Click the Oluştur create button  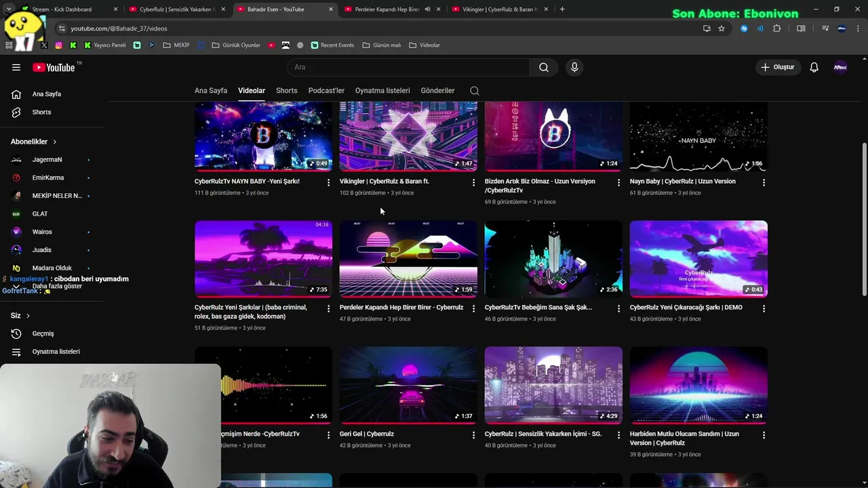pyautogui.click(x=777, y=67)
